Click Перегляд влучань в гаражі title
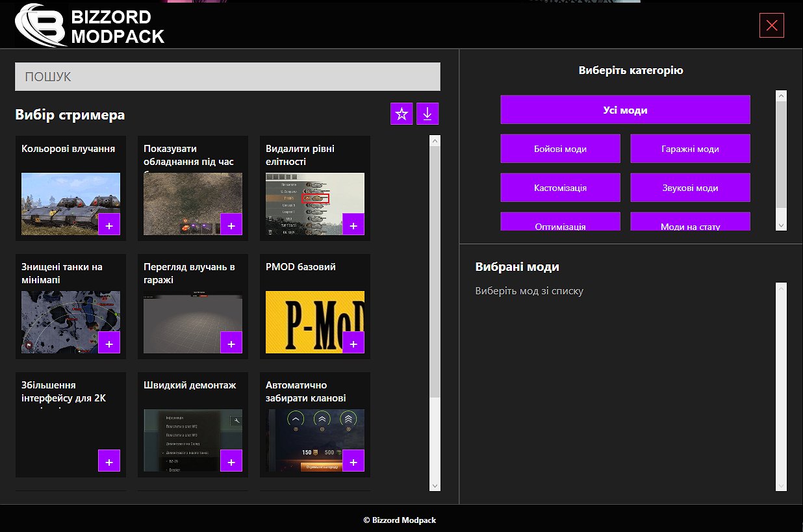The height and width of the screenshot is (532, 803). pyautogui.click(x=189, y=273)
